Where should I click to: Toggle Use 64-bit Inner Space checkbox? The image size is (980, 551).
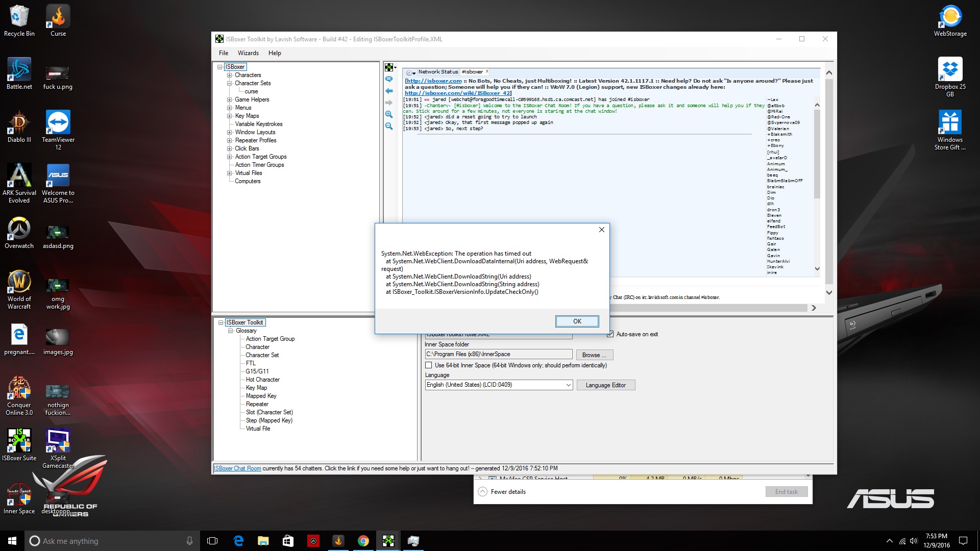pos(429,365)
